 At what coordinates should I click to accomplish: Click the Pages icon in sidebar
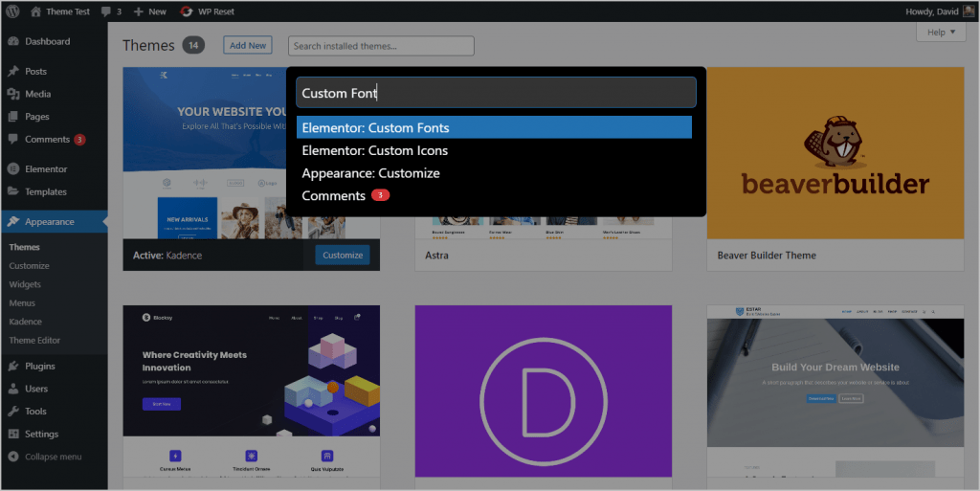pos(13,116)
